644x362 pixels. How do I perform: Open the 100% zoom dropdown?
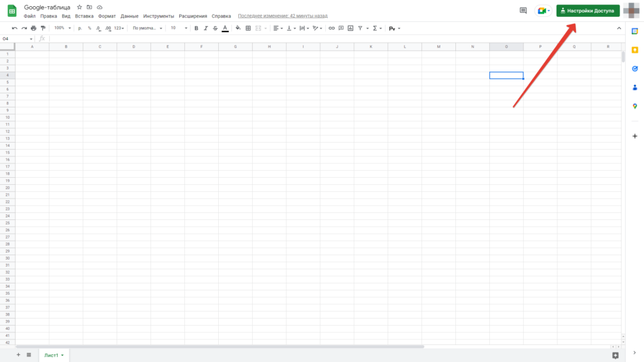pyautogui.click(x=62, y=28)
